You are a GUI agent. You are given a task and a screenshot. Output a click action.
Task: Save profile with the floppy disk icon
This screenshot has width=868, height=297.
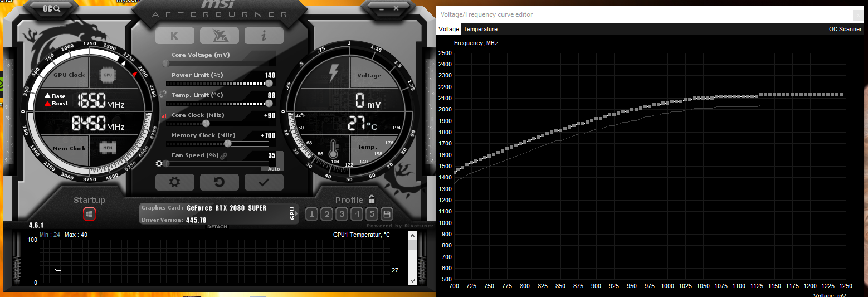tap(387, 214)
